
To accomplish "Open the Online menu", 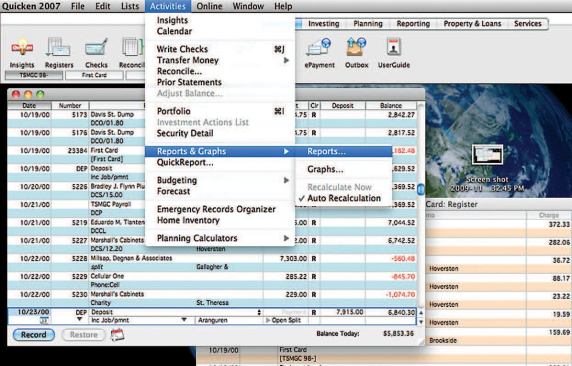I will [209, 6].
